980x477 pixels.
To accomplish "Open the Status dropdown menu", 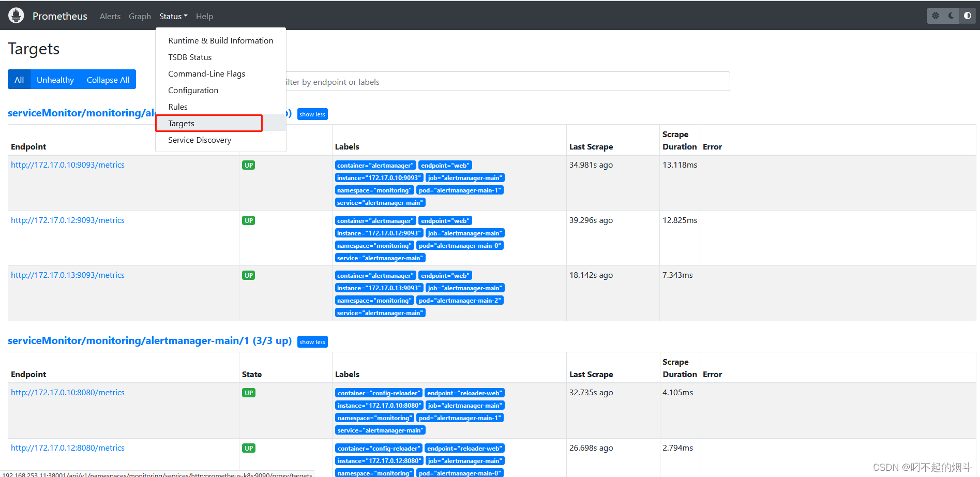I will pyautogui.click(x=173, y=16).
